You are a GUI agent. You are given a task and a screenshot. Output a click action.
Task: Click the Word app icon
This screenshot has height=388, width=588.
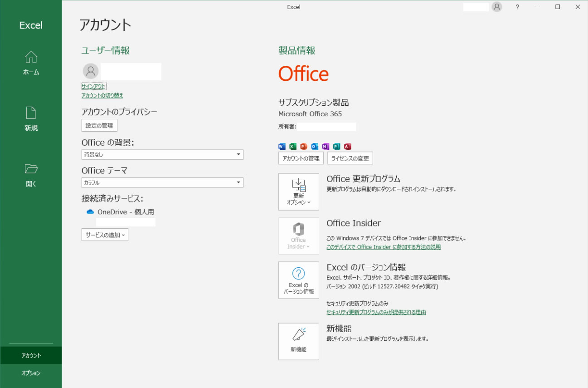click(x=282, y=146)
